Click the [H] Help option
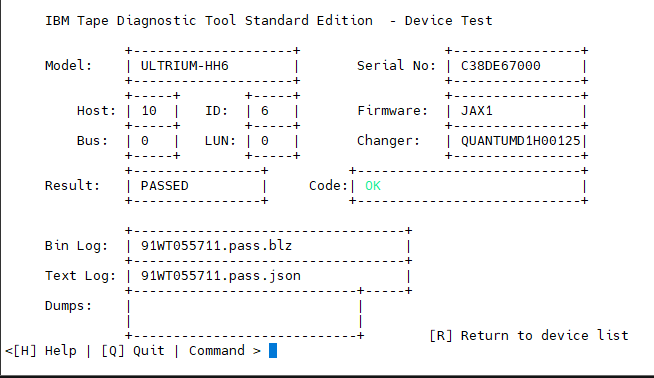The image size is (654, 378). pyautogui.click(x=45, y=351)
